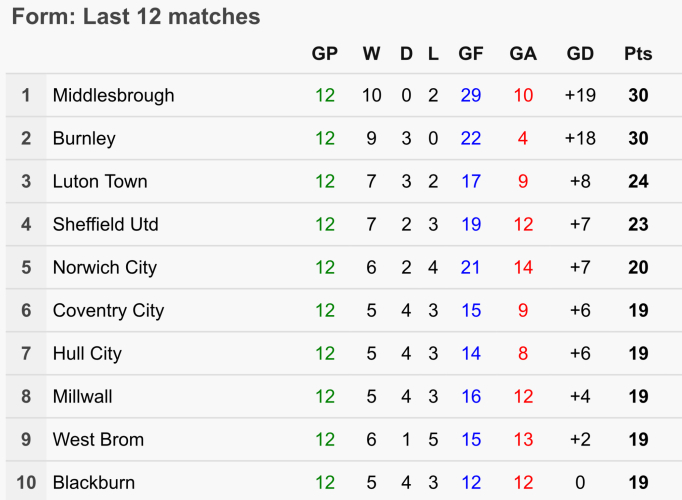The width and height of the screenshot is (682, 500).
Task: Open the Millwall team link
Action: tap(83, 397)
